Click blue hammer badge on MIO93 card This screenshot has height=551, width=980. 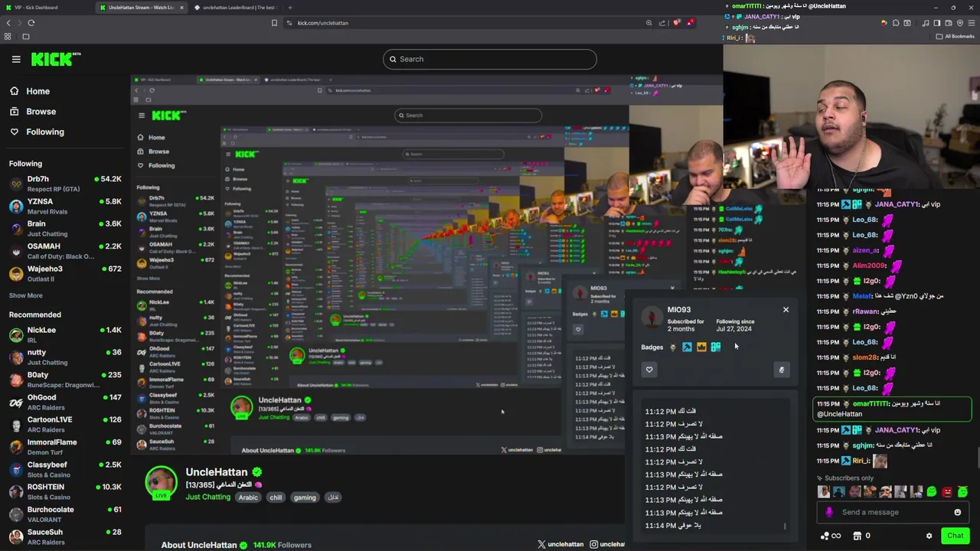point(687,347)
